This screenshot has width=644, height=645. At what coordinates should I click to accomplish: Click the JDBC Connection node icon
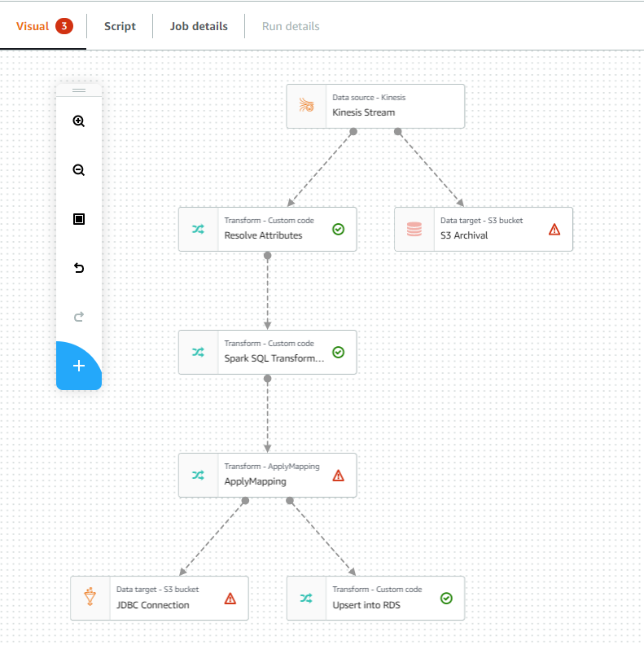90,599
